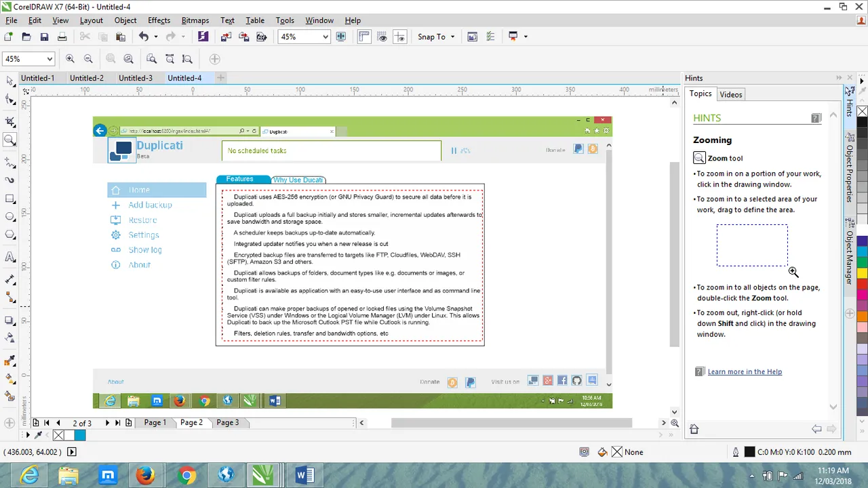868x488 pixels.
Task: Open the Bitmaps menu
Action: (x=195, y=20)
